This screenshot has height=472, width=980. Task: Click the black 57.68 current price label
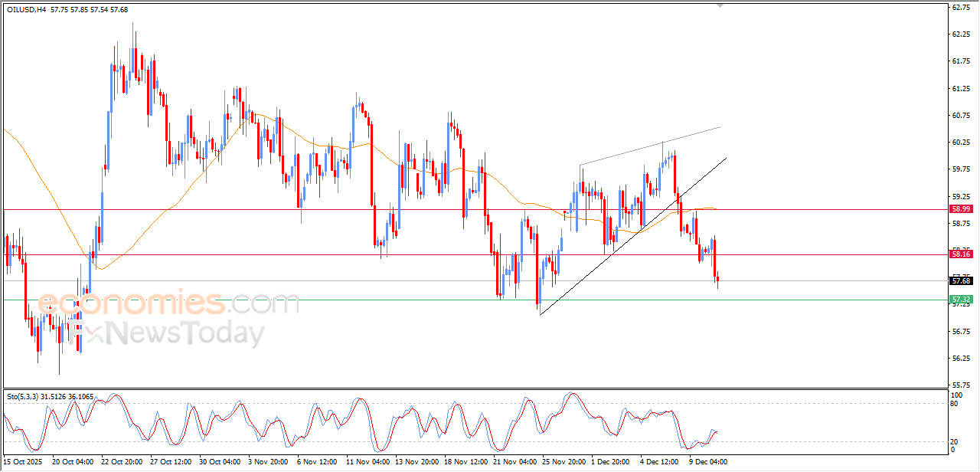(961, 280)
